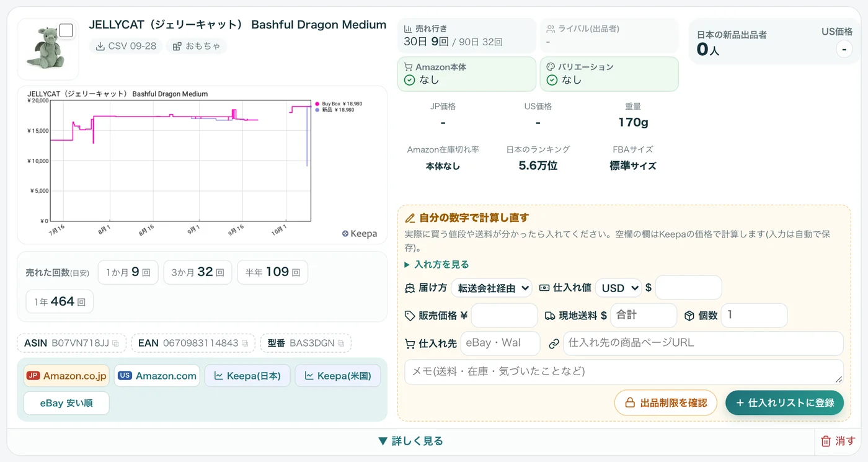Click the ライバル(出品者) card
The height and width of the screenshot is (462, 868).
pos(609,35)
